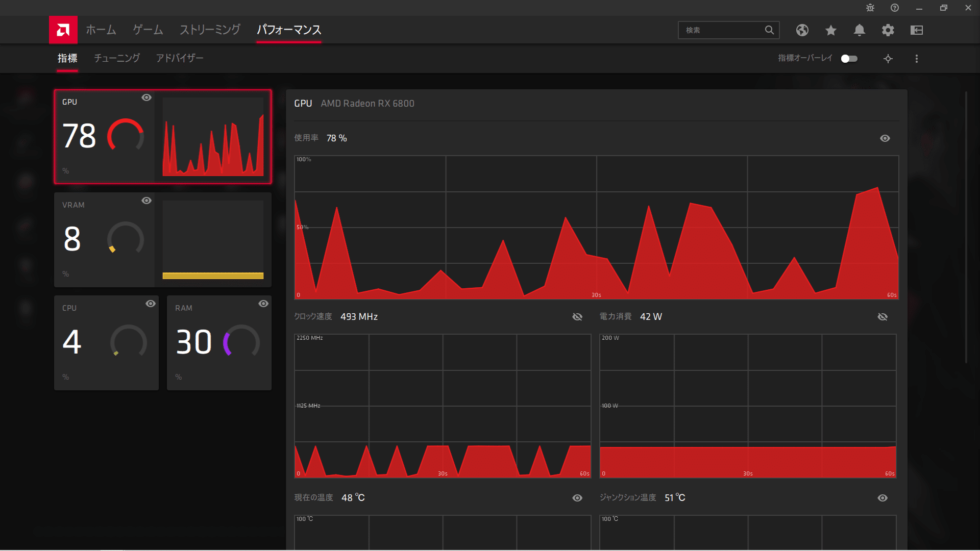Open favorites star icon
This screenshot has width=980, height=551.
831,30
